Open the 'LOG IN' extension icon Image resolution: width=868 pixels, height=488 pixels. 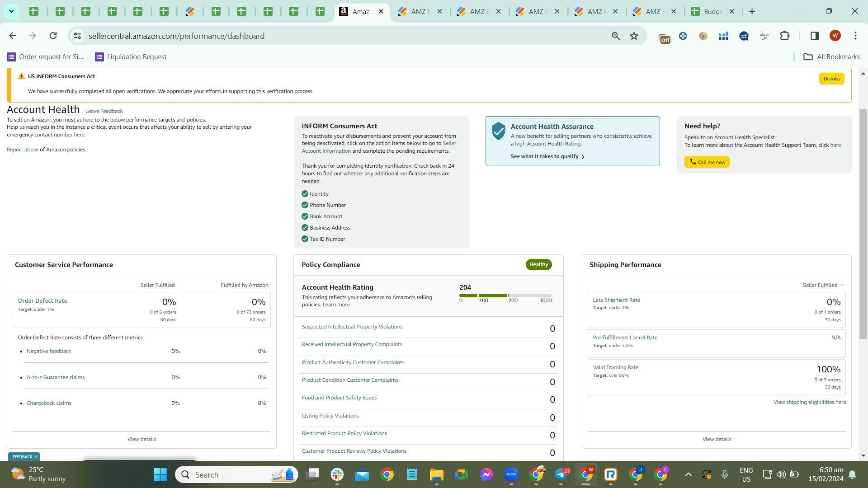pos(764,36)
